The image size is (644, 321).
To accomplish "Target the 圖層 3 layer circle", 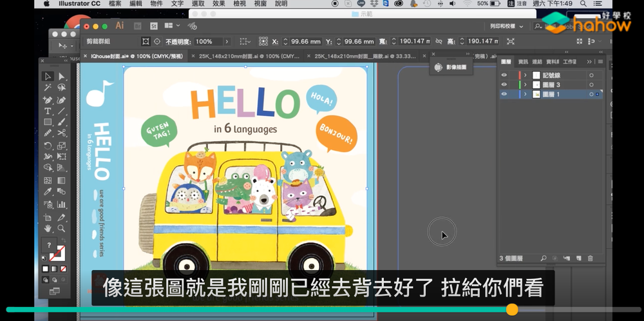I will click(591, 84).
